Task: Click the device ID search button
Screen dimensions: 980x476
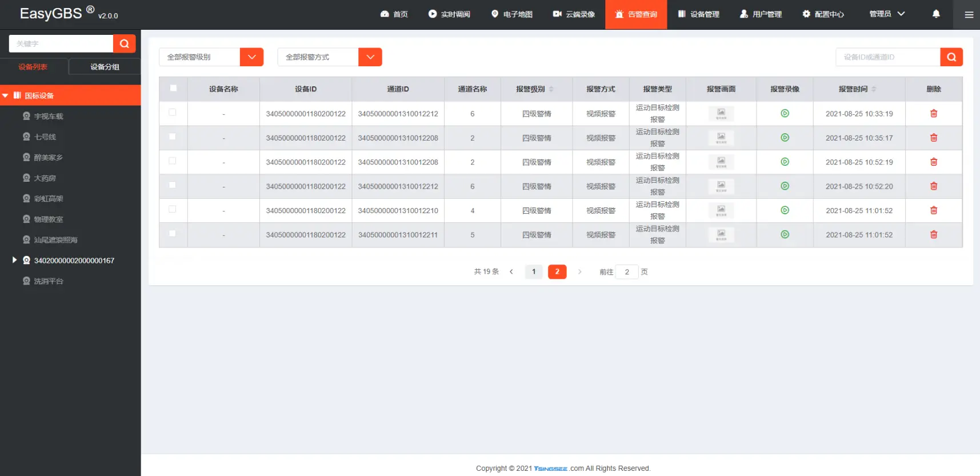Action: pyautogui.click(x=951, y=57)
